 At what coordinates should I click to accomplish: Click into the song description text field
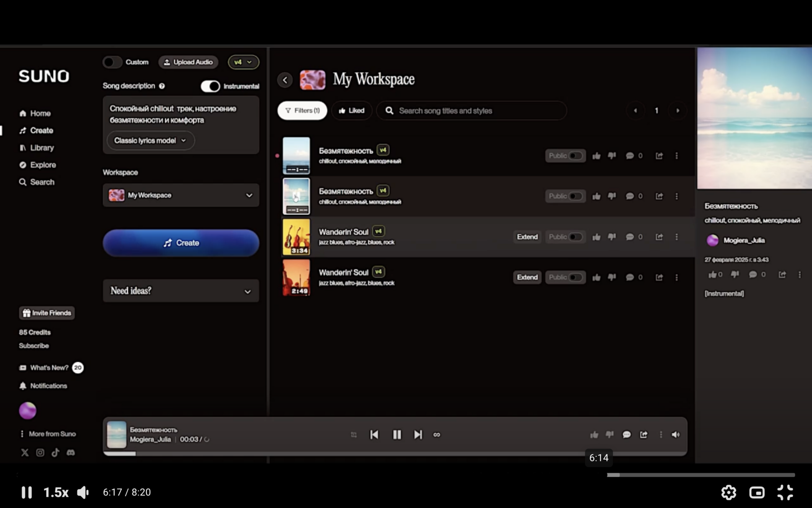(x=181, y=114)
